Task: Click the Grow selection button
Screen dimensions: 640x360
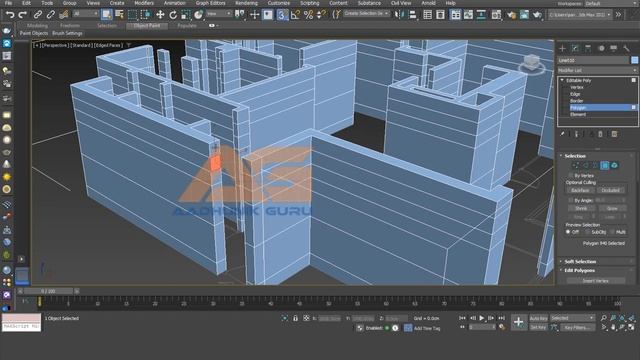Action: [612, 208]
